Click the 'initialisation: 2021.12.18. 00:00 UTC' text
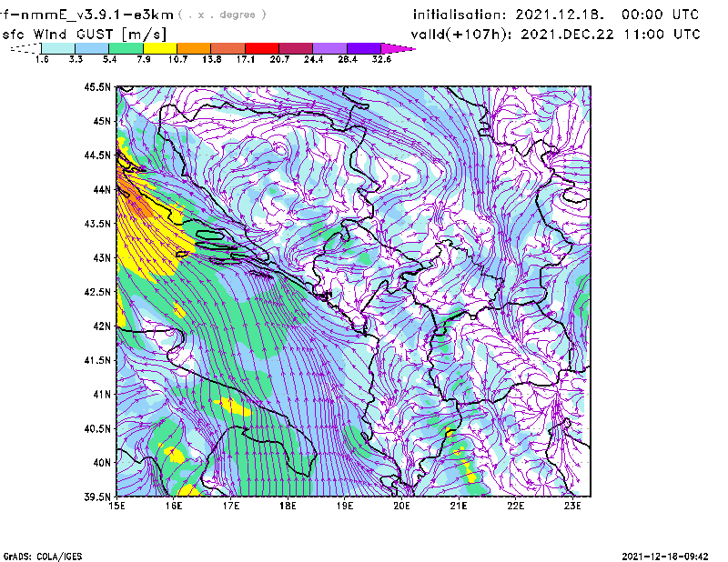728x562 pixels. pos(556,15)
